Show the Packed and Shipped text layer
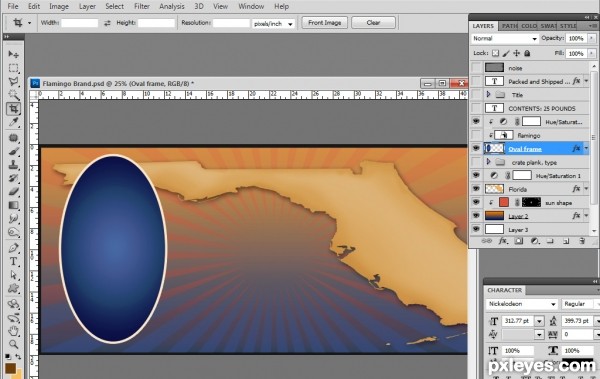The height and width of the screenshot is (379, 600). click(x=476, y=81)
